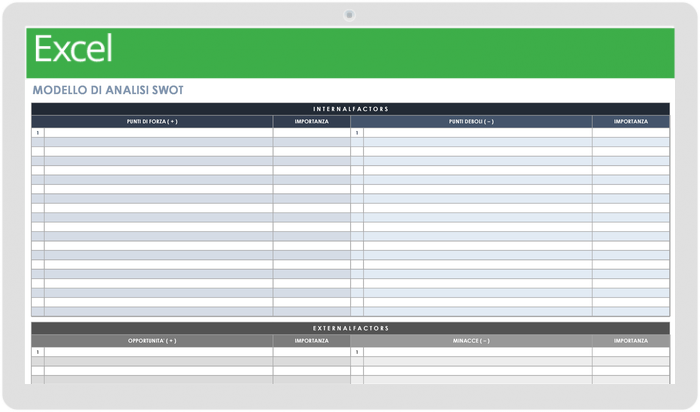Click the 'OPPORTUNITA' ( + )' column header
Screen dimensions: 700x412
pos(152,341)
